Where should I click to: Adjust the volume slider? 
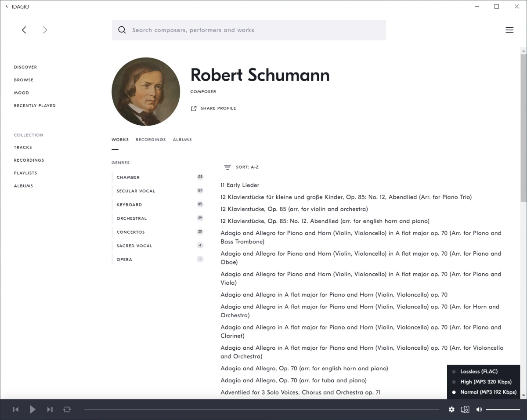pos(503,409)
